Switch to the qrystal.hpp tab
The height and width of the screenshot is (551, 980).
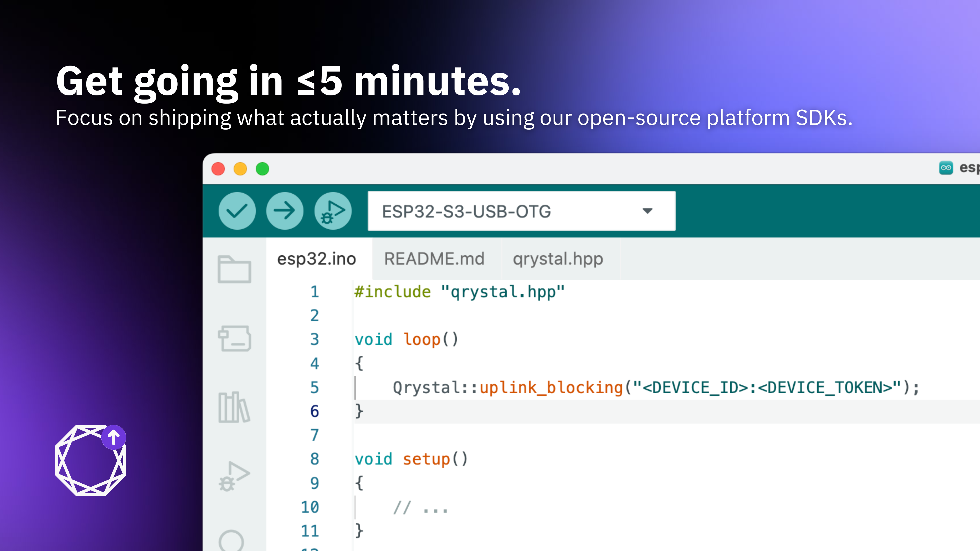(x=558, y=259)
